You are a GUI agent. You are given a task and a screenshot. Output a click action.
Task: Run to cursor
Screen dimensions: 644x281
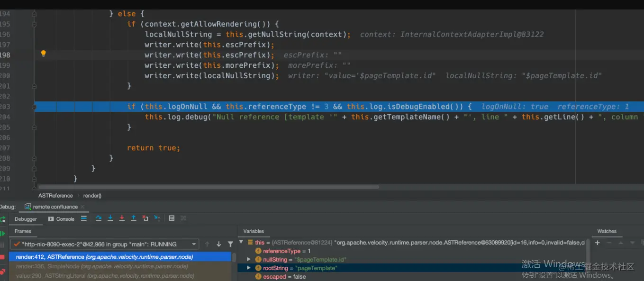pos(157,218)
